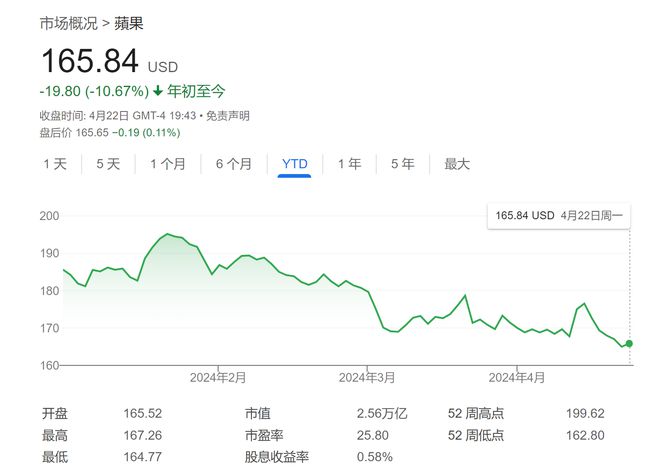Image resolution: width=660 pixels, height=472 pixels.
Task: Click the 52 周高点 label
Action: 476,413
